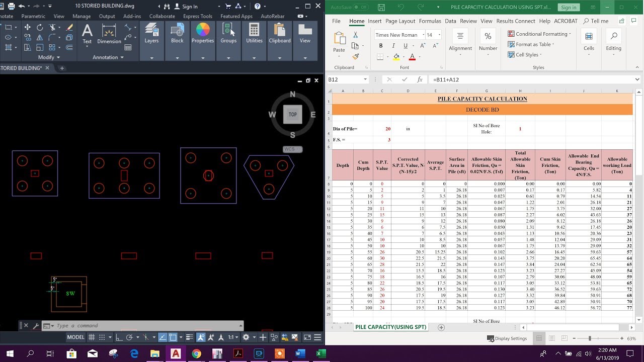Click the Format Painter brush in Excel
This screenshot has height=362, width=644.
(355, 57)
